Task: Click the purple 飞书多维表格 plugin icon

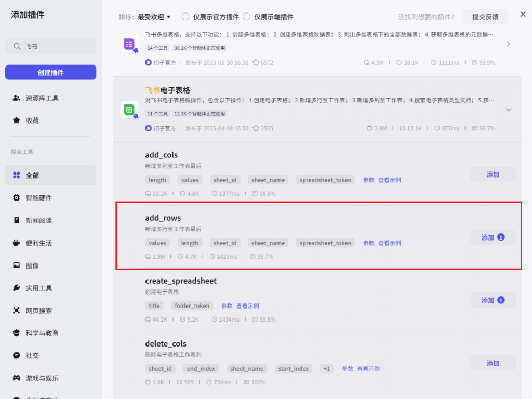Action: click(x=129, y=44)
